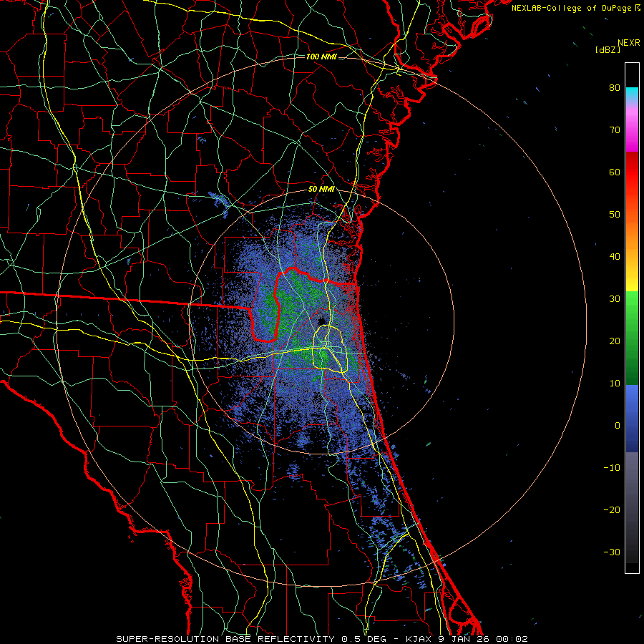Click the -20 dBZ scale label

point(612,509)
